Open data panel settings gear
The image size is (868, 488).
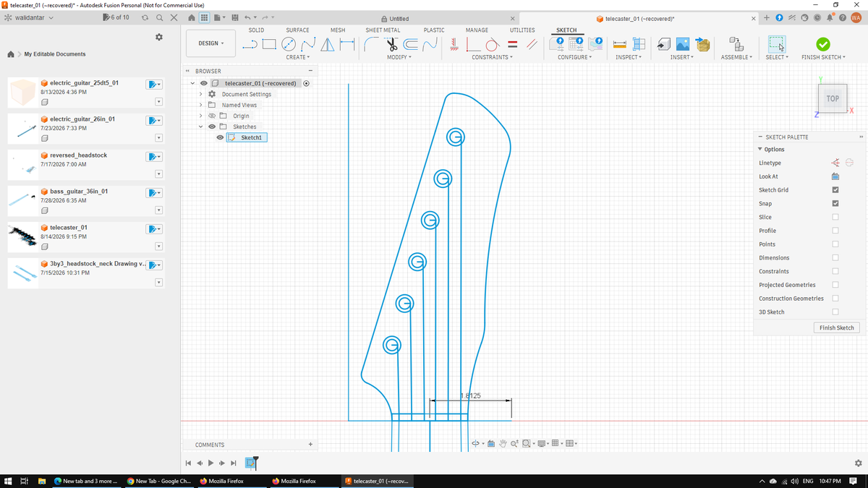[159, 37]
